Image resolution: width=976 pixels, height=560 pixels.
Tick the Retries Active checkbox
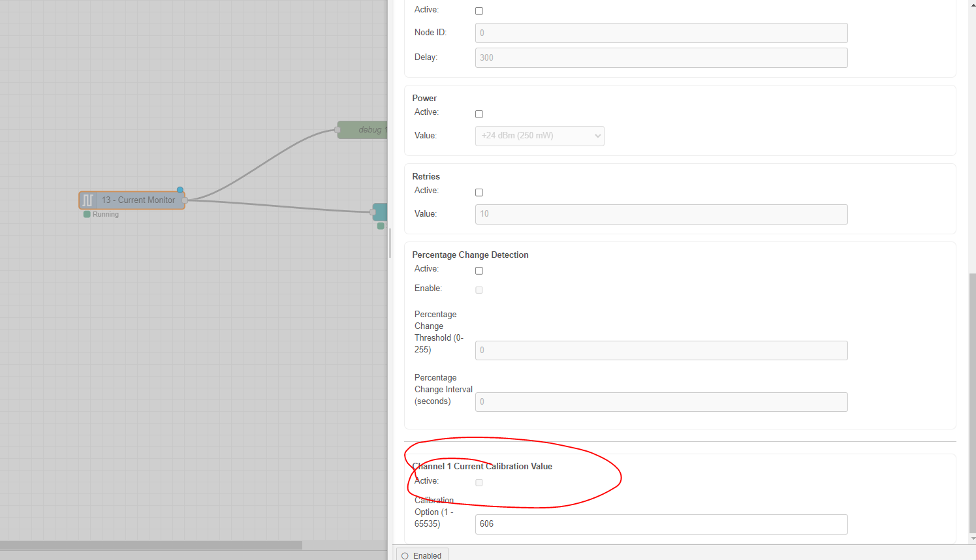(x=479, y=193)
